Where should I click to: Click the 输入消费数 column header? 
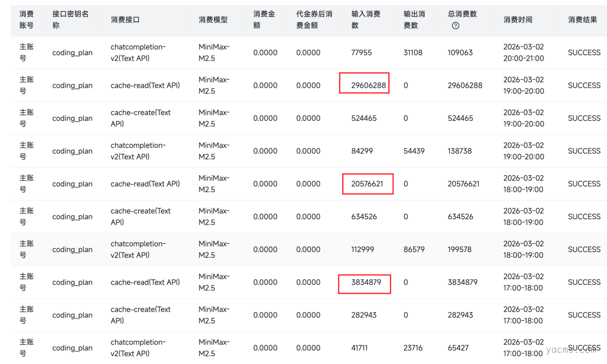point(366,20)
